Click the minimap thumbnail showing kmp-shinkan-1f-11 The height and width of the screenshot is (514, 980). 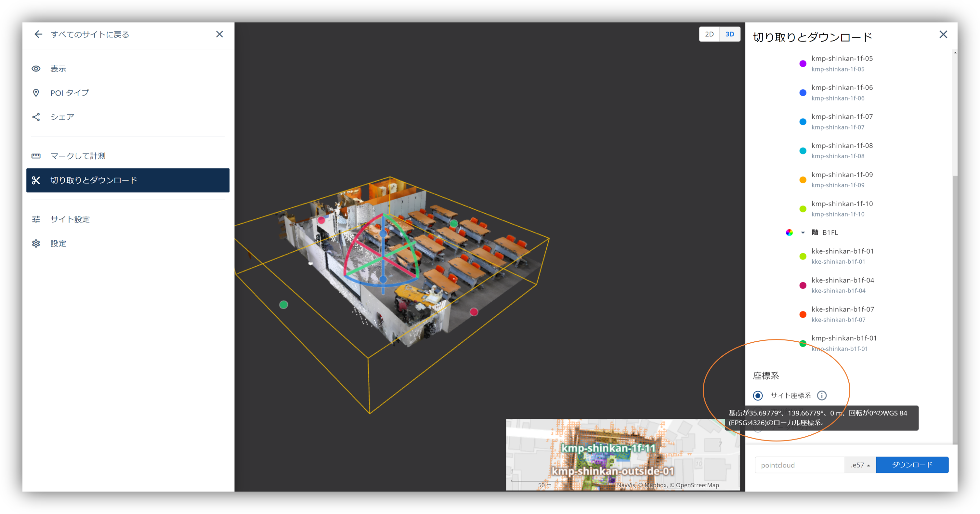622,455
